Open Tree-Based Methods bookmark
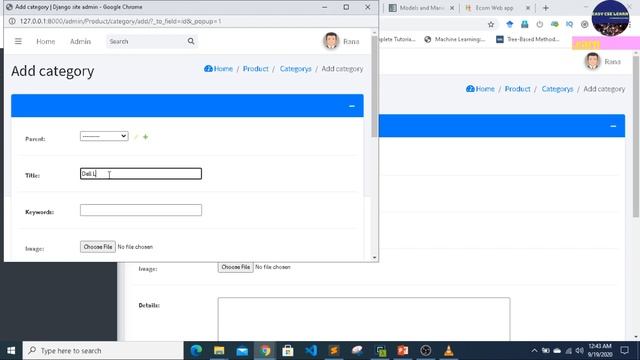 (x=527, y=39)
